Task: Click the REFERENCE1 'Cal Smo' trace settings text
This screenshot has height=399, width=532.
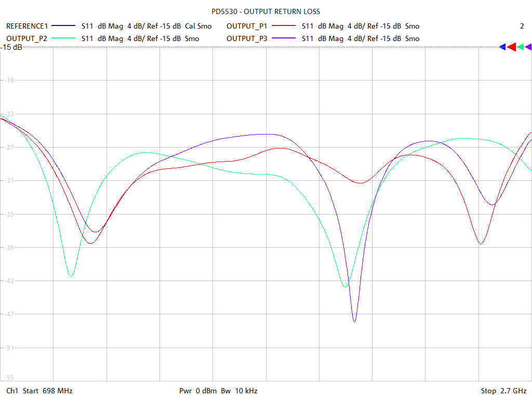Action: tap(198, 26)
